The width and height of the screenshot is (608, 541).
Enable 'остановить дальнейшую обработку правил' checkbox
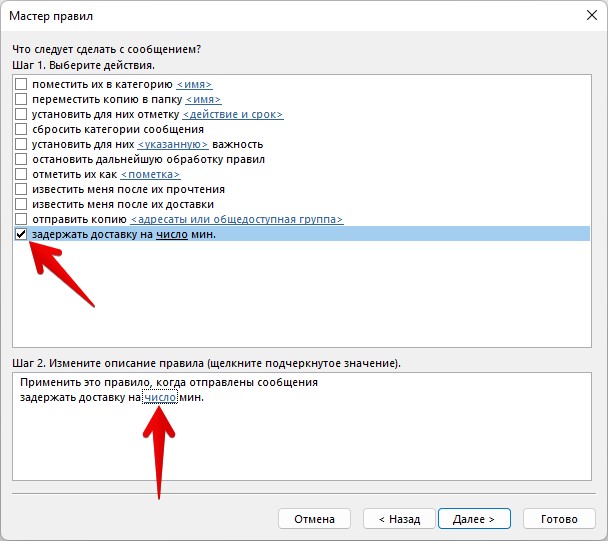(21, 159)
